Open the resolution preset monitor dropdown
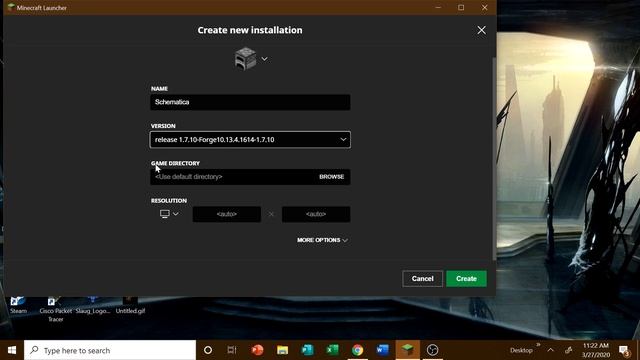 (169, 214)
